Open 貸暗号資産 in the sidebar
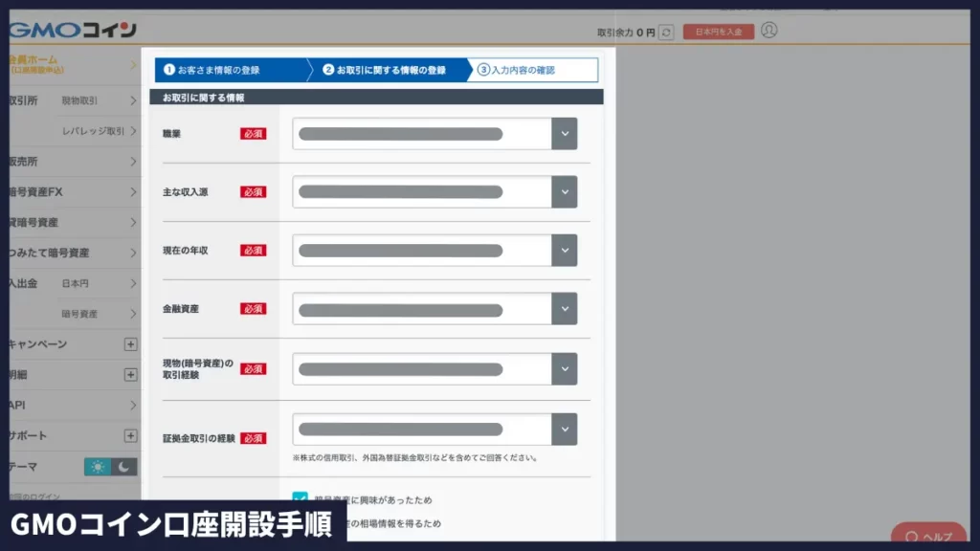This screenshot has height=551, width=980. tap(74, 222)
